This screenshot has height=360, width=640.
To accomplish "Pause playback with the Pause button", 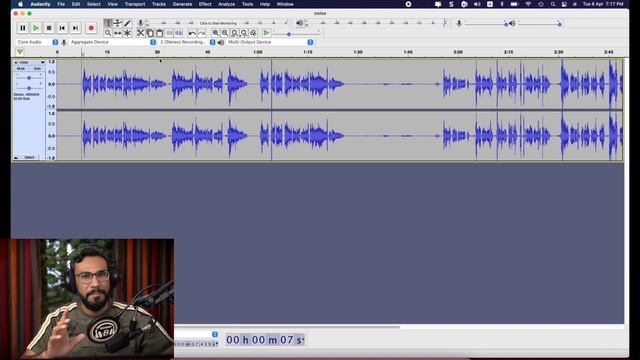I will coord(22,28).
